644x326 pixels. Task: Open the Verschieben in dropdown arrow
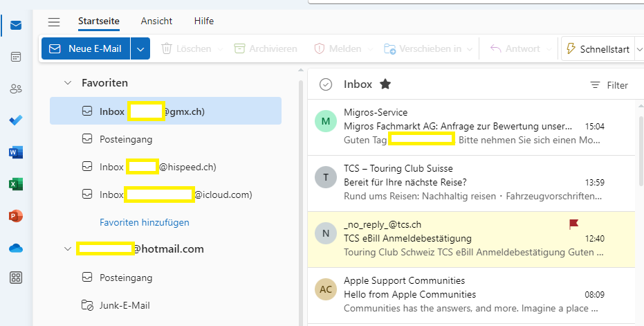coord(470,49)
